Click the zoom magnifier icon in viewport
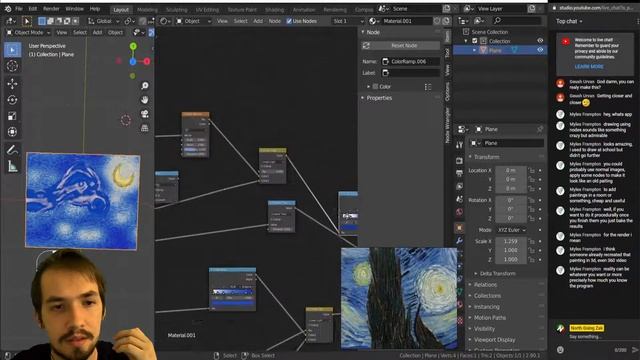The height and width of the screenshot is (360, 640). tap(144, 86)
